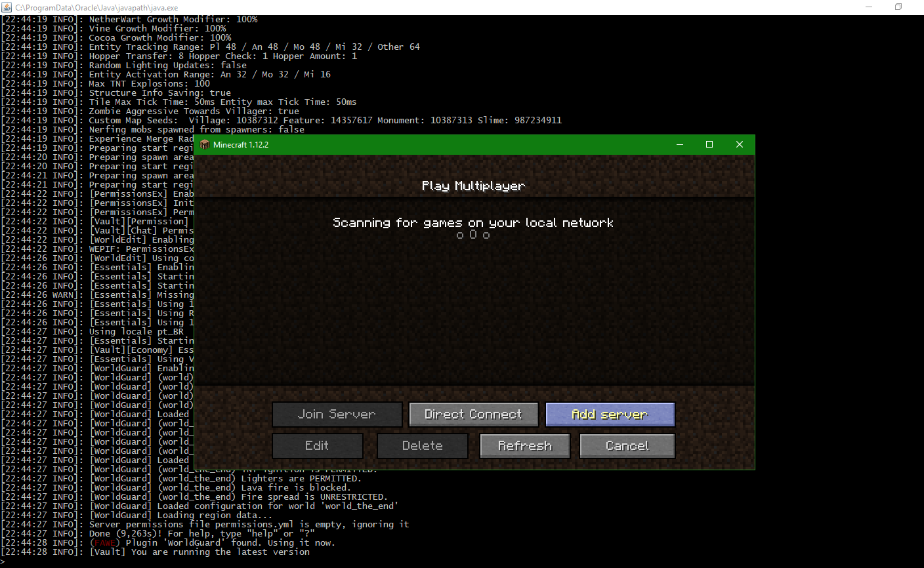The width and height of the screenshot is (924, 568).
Task: Close the Minecraft 1.12.2 window
Action: point(740,144)
